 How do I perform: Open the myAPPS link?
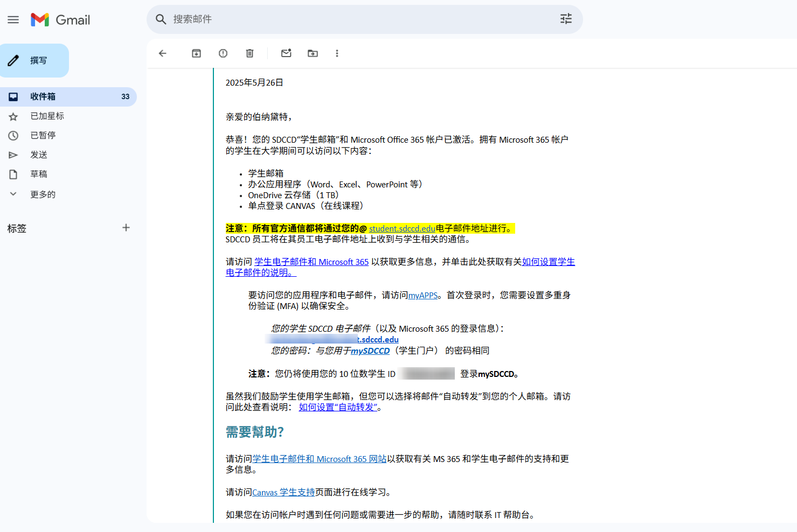[x=423, y=296]
